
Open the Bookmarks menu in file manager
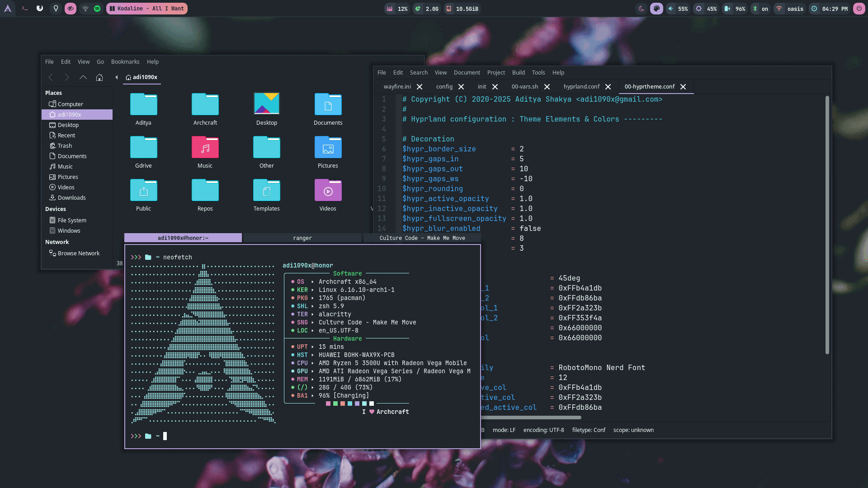pyautogui.click(x=125, y=62)
